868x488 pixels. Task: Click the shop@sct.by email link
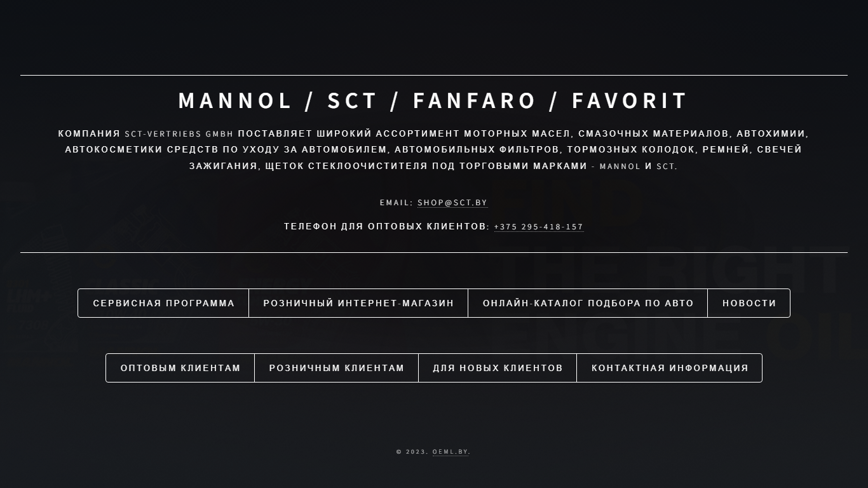[x=452, y=203]
